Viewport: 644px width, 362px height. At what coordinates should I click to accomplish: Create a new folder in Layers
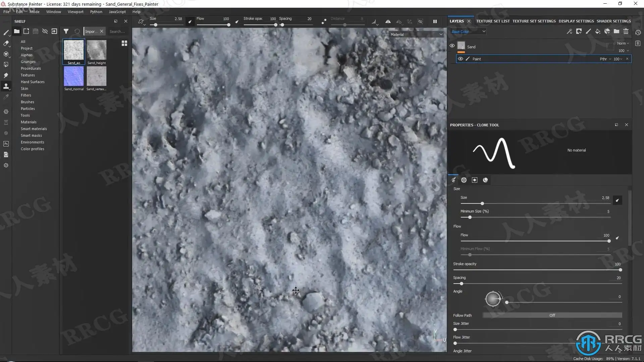pos(616,31)
